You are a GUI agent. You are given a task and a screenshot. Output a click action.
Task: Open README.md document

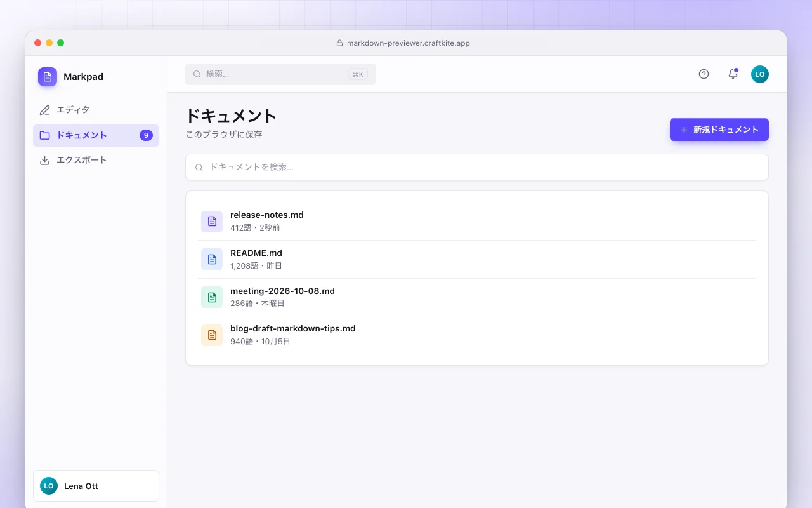click(x=477, y=259)
